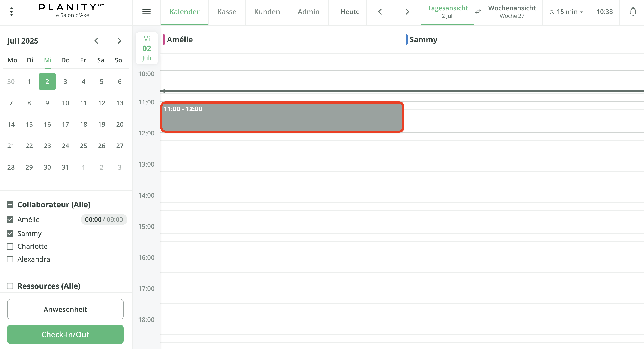Click the Anwesenheit button
Viewport: 644px width, 349px height.
coord(65,309)
